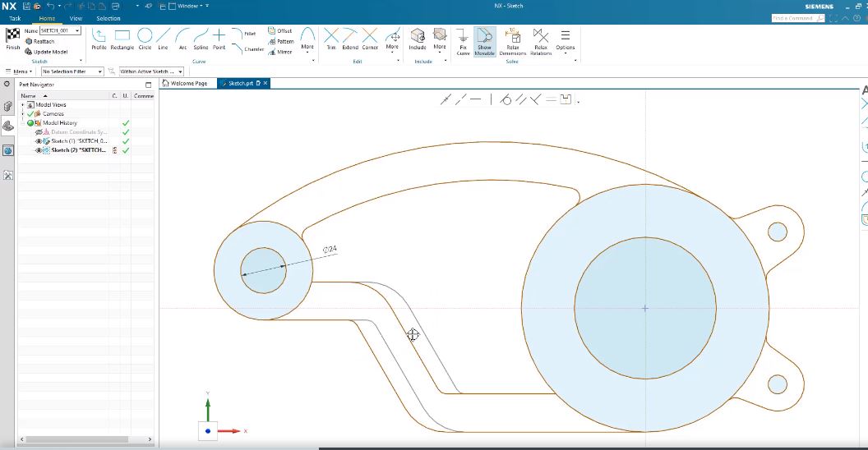868x450 pixels.
Task: Click the Find a Command search field
Action: click(798, 18)
